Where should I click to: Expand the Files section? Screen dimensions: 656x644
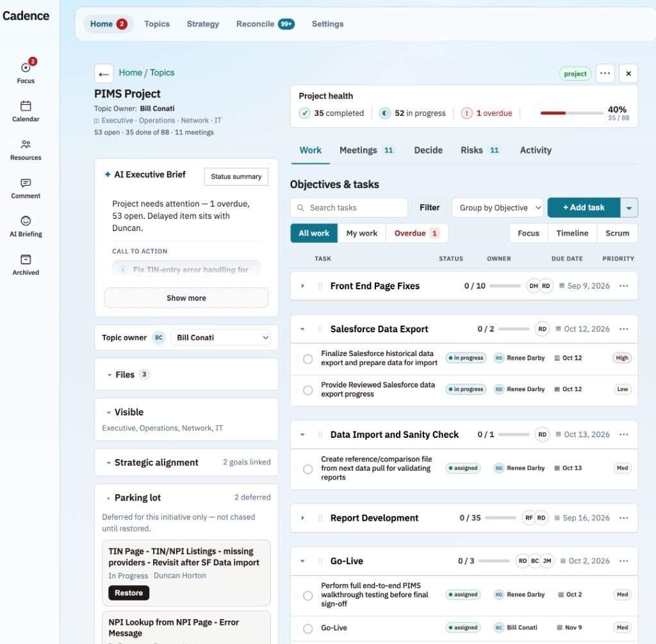[109, 374]
